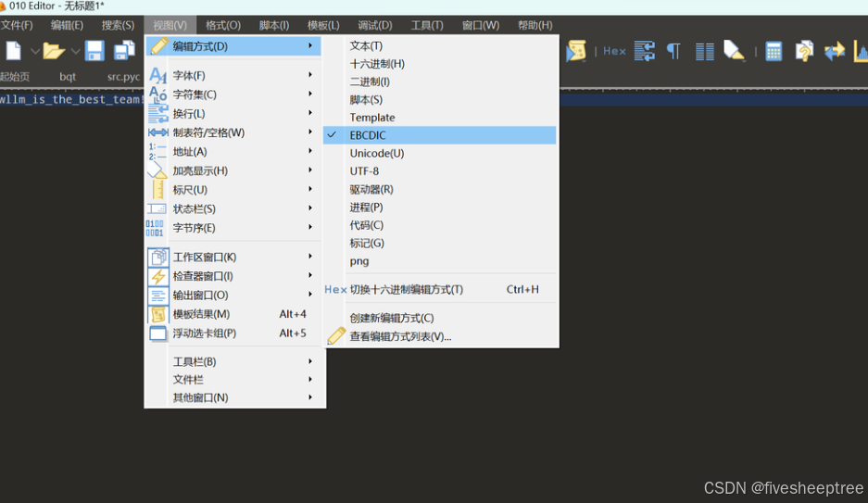The width and height of the screenshot is (868, 503).
Task: Click the ruler icon beside 标尺(U)
Action: click(x=157, y=189)
